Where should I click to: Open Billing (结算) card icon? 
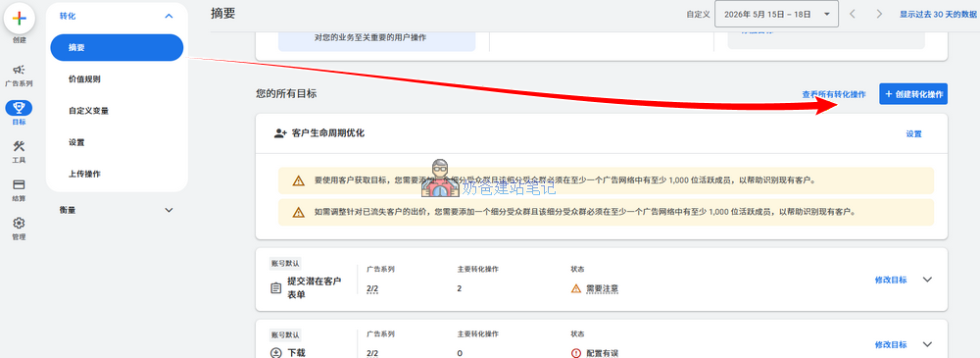[19, 184]
